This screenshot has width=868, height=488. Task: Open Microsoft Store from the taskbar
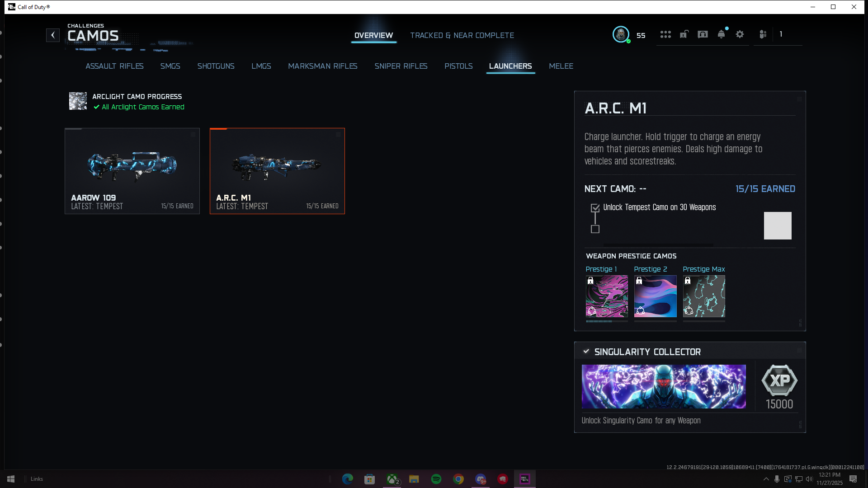(x=370, y=479)
